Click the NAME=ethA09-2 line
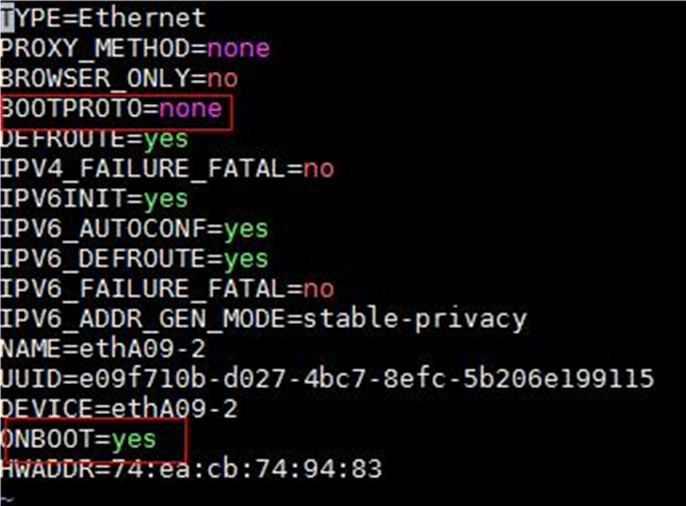Screen dimensions: 686x506 [x=103, y=349]
